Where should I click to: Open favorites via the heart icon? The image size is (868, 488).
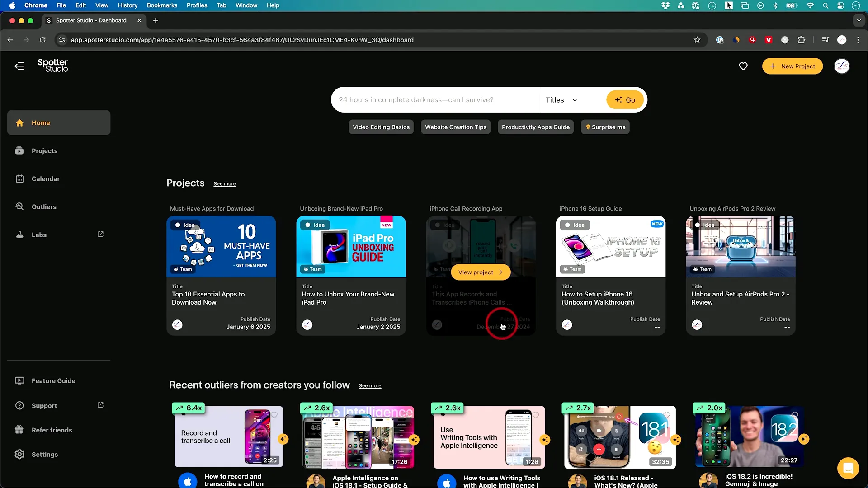(x=743, y=66)
